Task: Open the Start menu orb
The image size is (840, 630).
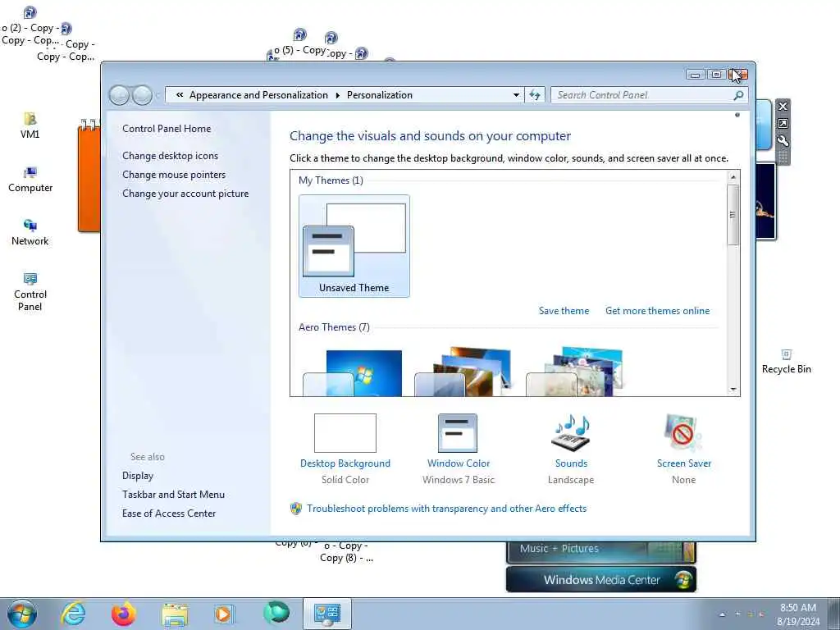Action: [x=22, y=614]
